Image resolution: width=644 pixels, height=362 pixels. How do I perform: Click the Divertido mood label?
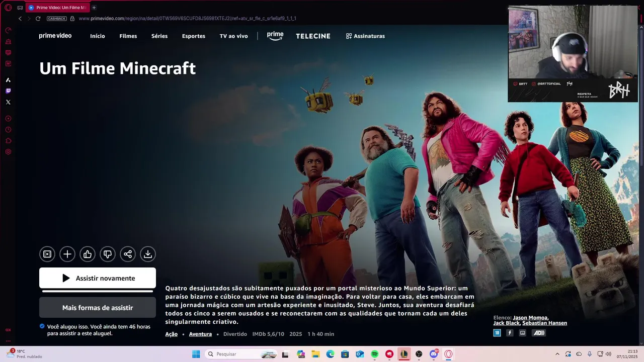[235, 334]
